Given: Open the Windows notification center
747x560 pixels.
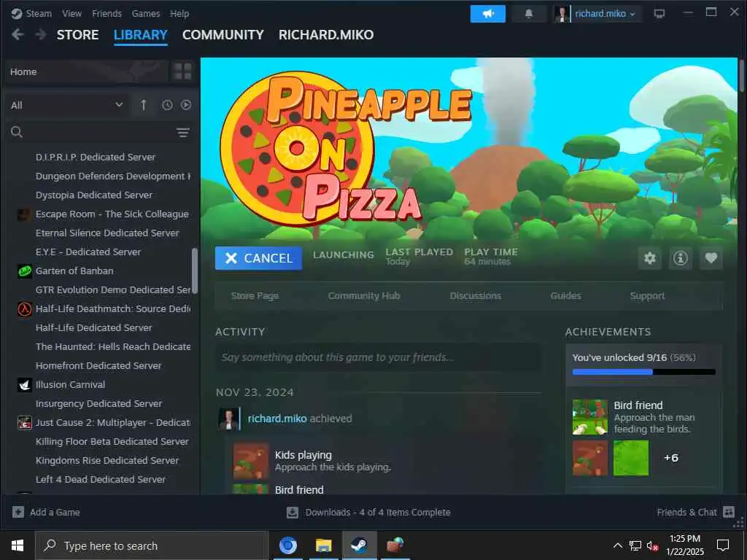Looking at the screenshot, I should (x=723, y=545).
